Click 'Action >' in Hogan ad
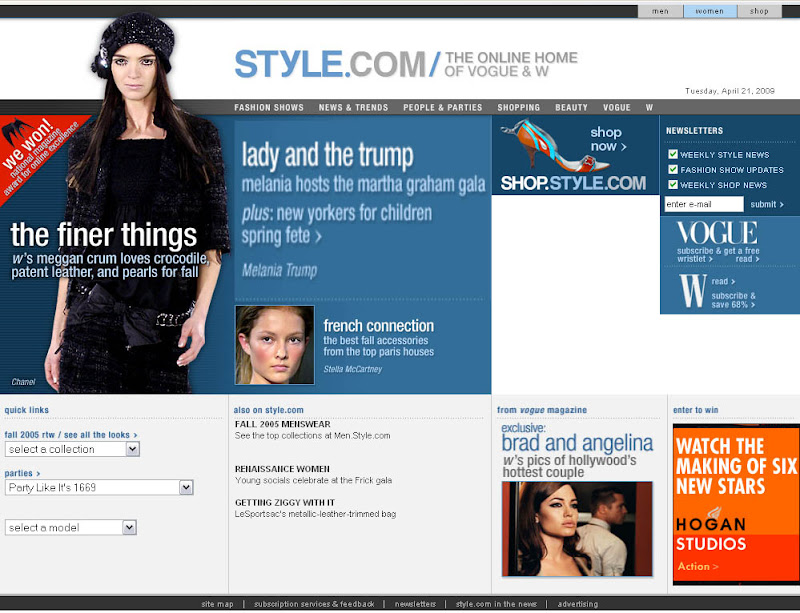 (698, 567)
